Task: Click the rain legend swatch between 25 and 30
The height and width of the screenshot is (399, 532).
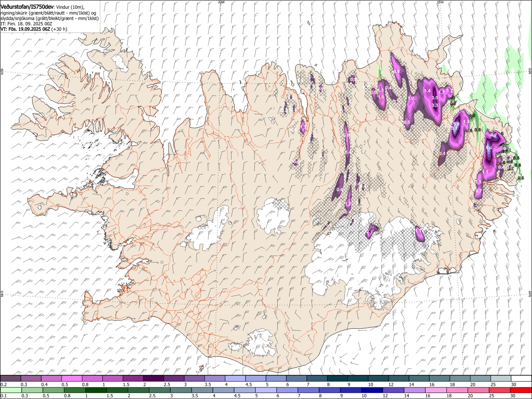Action: click(x=499, y=390)
